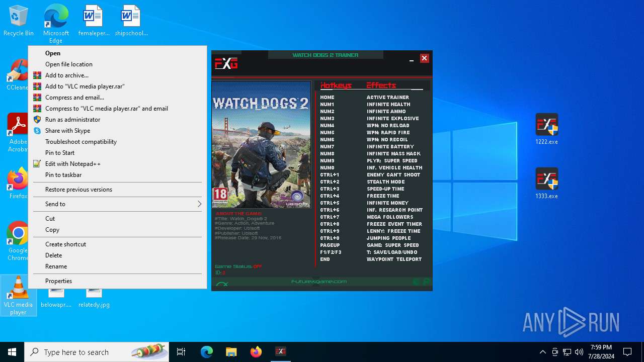
Task: Choose Compress and email...
Action: click(x=117, y=98)
